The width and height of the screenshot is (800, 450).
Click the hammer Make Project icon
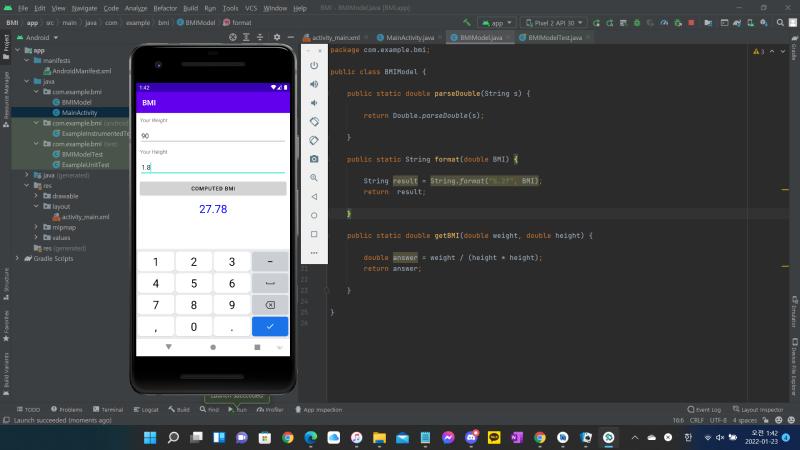point(466,22)
